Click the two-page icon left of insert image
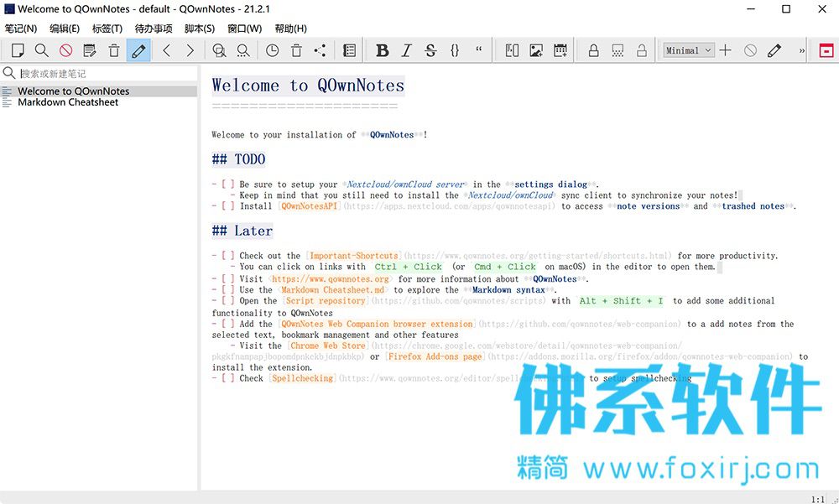 coord(512,50)
